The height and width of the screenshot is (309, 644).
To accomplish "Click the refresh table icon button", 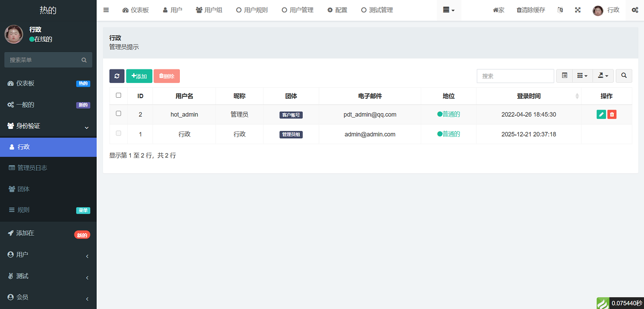I will click(x=117, y=76).
